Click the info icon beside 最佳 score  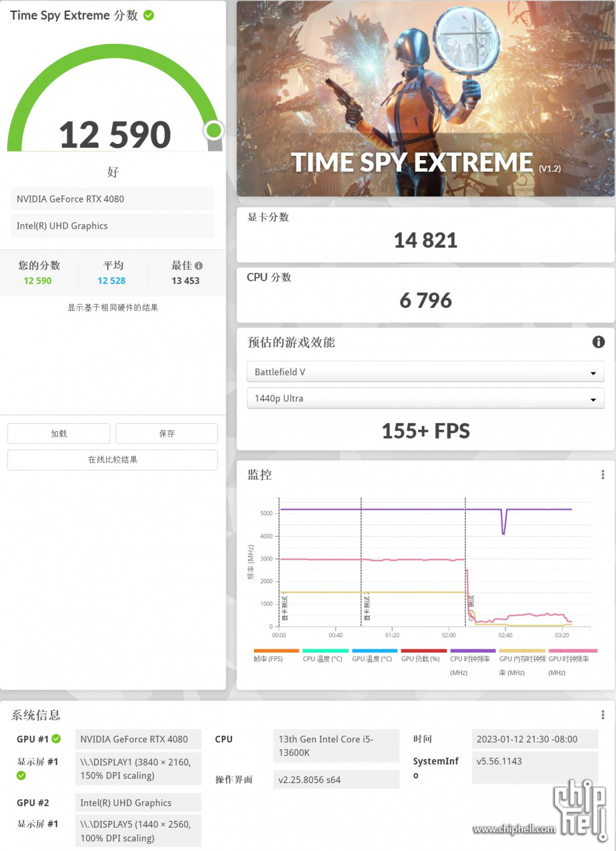click(199, 266)
